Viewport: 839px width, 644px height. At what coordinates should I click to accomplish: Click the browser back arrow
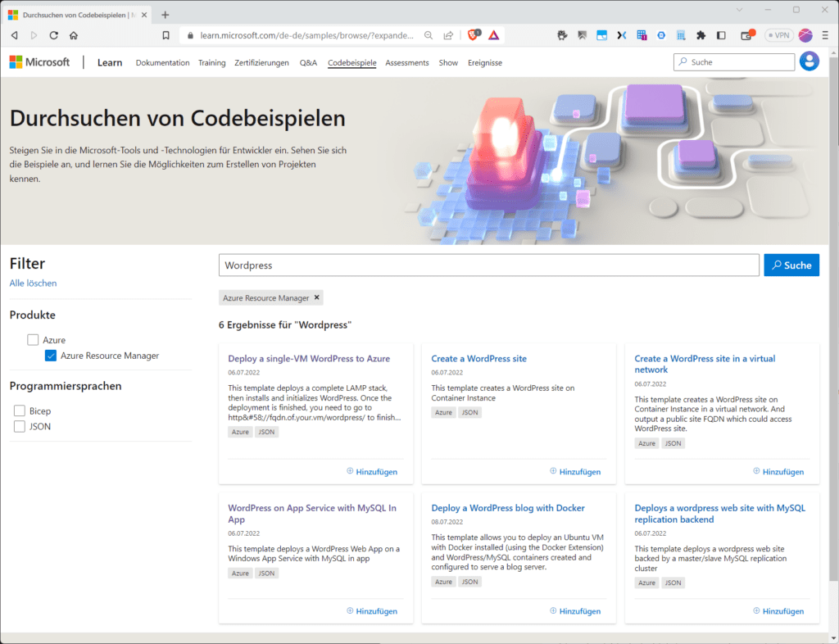pyautogui.click(x=15, y=35)
